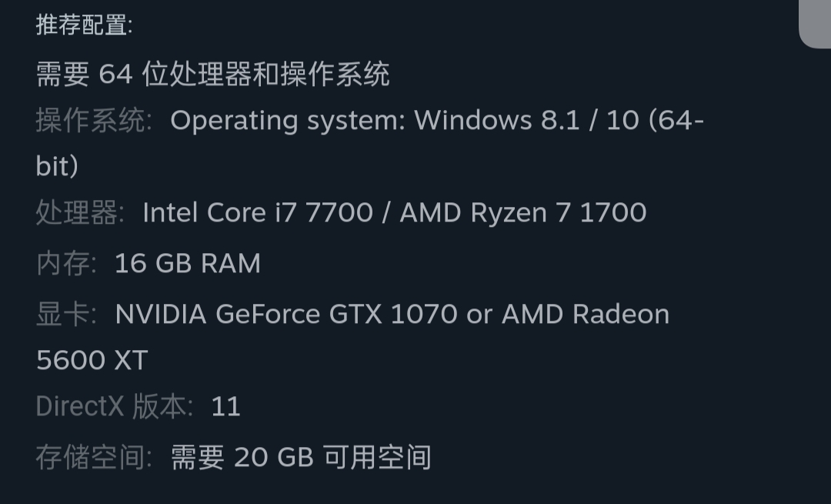This screenshot has width=831, height=504.
Task: Click the wrapped 'bit)' text
Action: [x=57, y=166]
